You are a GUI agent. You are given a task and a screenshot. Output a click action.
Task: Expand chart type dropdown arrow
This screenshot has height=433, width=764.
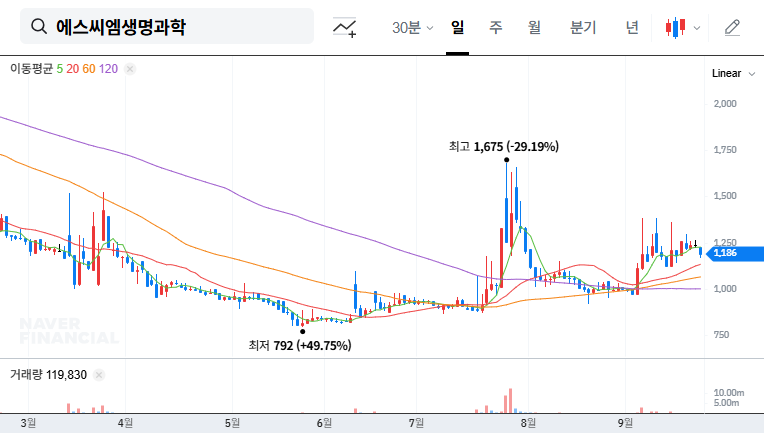point(697,28)
